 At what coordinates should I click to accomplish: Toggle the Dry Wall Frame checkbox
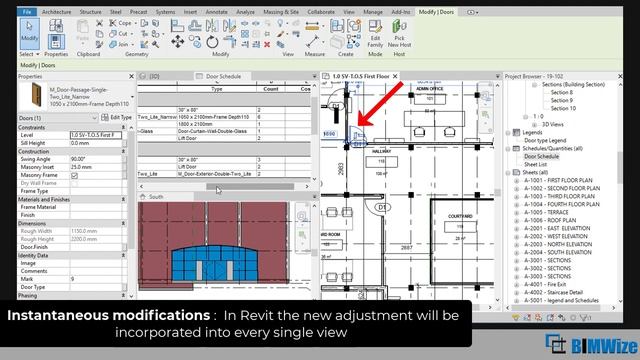(x=74, y=183)
